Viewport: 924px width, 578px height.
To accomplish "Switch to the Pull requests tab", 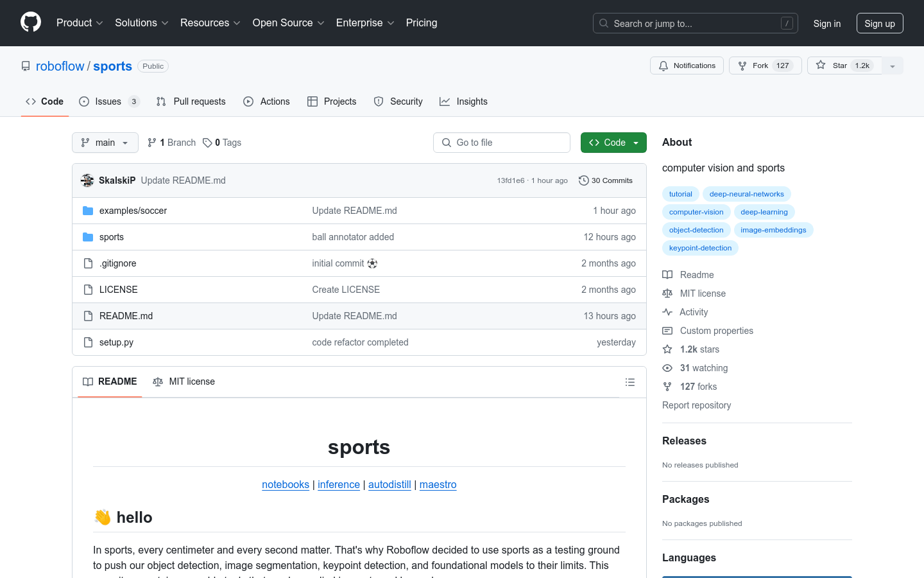I will click(x=191, y=101).
